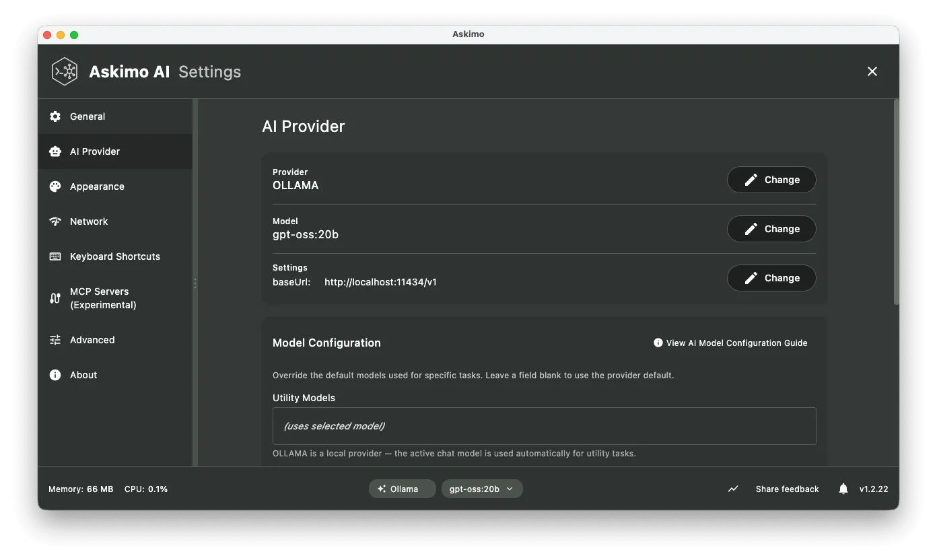The image size is (937, 560).
Task: Change the baseUrl Settings
Action: coord(771,278)
